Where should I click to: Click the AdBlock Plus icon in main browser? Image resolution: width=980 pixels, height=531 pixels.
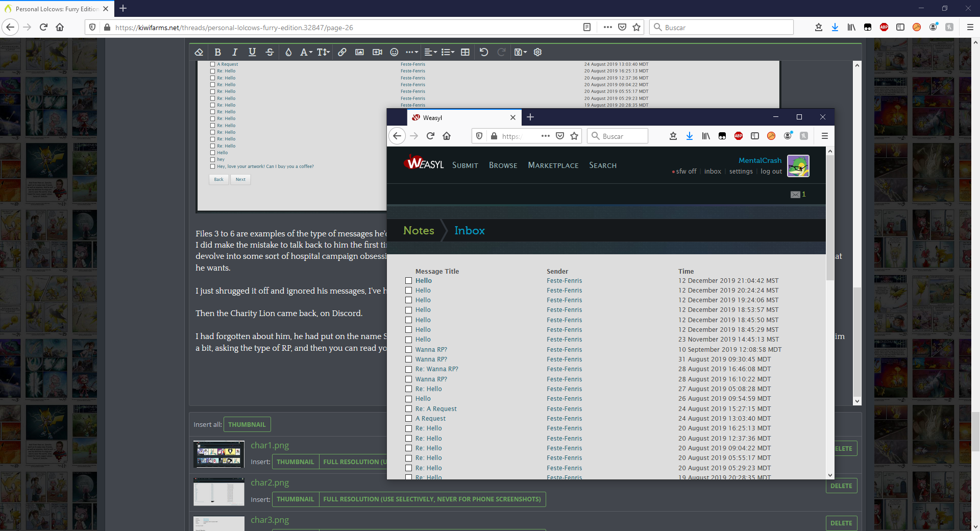(884, 28)
